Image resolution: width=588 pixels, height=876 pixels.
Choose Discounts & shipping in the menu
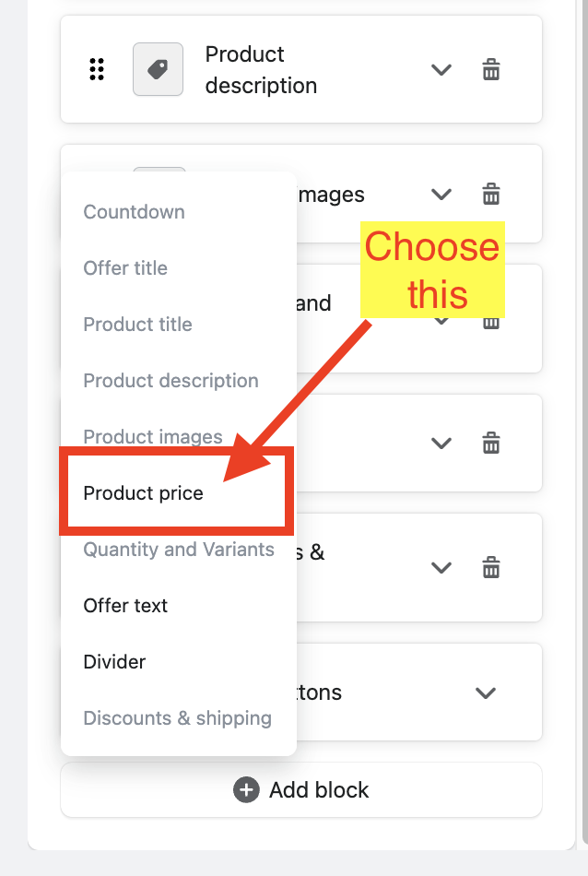(x=177, y=718)
